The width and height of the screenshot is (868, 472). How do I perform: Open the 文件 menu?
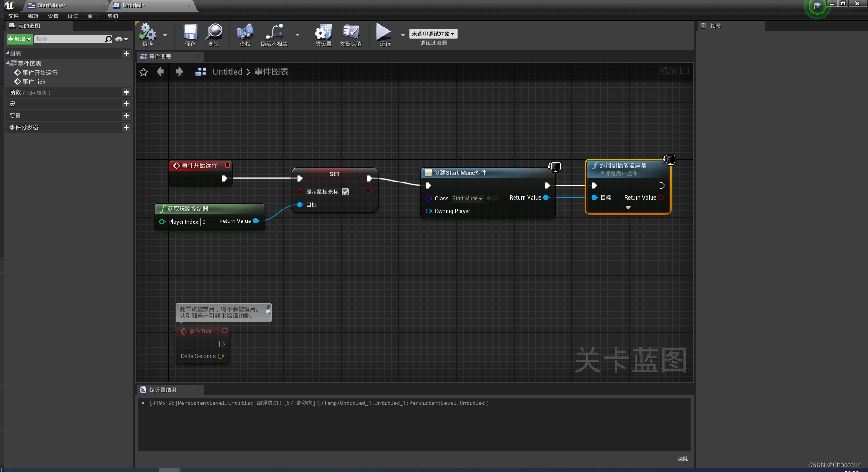point(14,16)
